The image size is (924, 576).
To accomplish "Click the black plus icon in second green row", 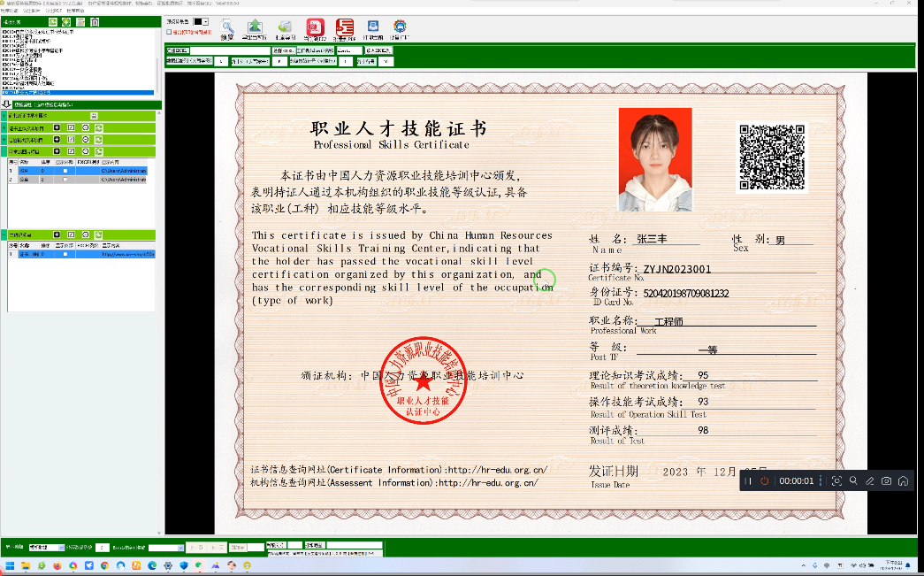I will (57, 127).
